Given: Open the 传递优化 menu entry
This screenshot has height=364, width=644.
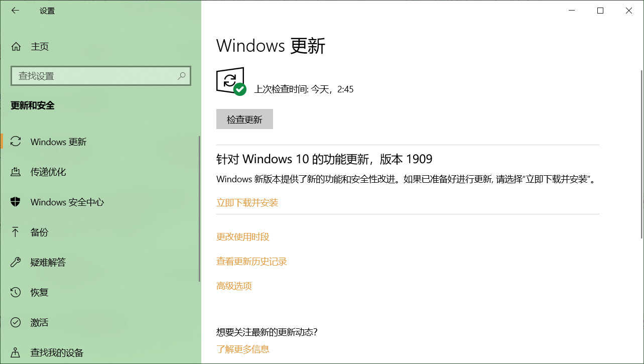Looking at the screenshot, I should pyautogui.click(x=99, y=172).
